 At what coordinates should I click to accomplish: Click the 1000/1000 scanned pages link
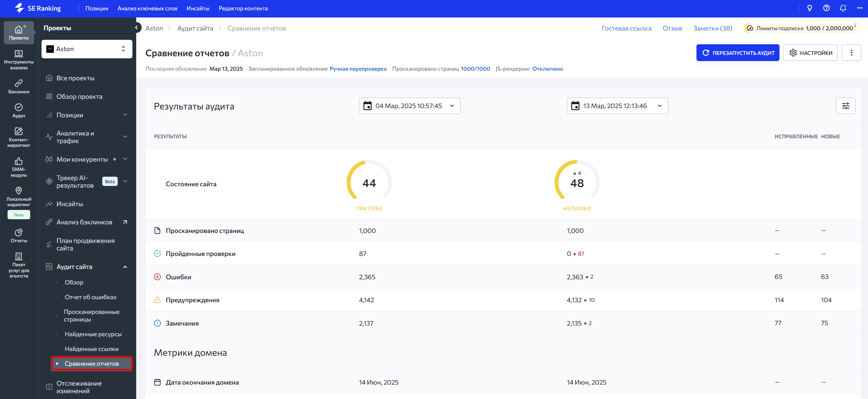point(475,69)
